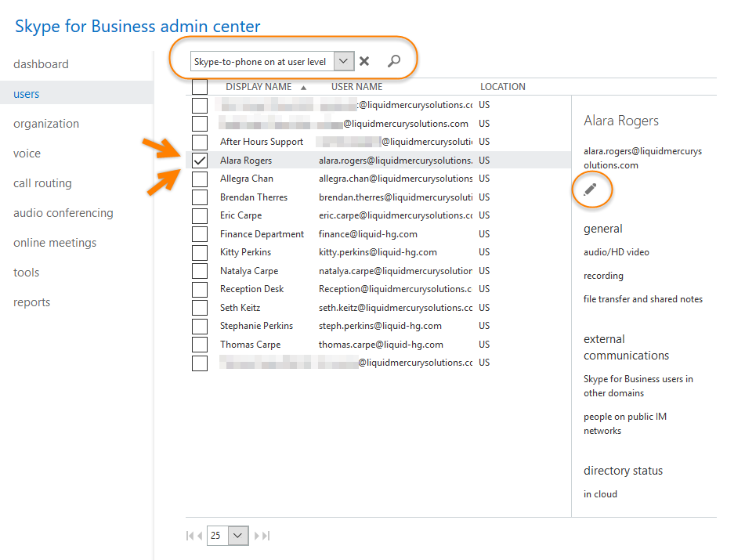
Task: Uncheck the Alara Rogers checkbox
Action: pyautogui.click(x=200, y=161)
